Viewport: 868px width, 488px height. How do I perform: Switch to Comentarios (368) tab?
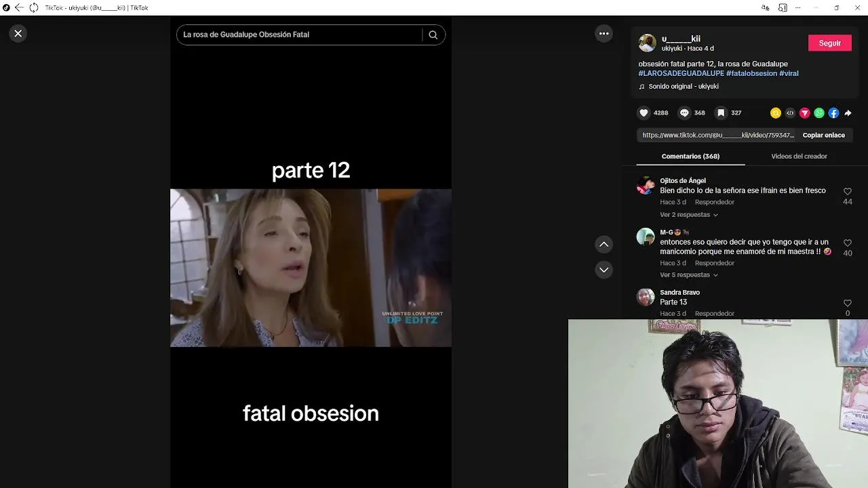[690, 156]
